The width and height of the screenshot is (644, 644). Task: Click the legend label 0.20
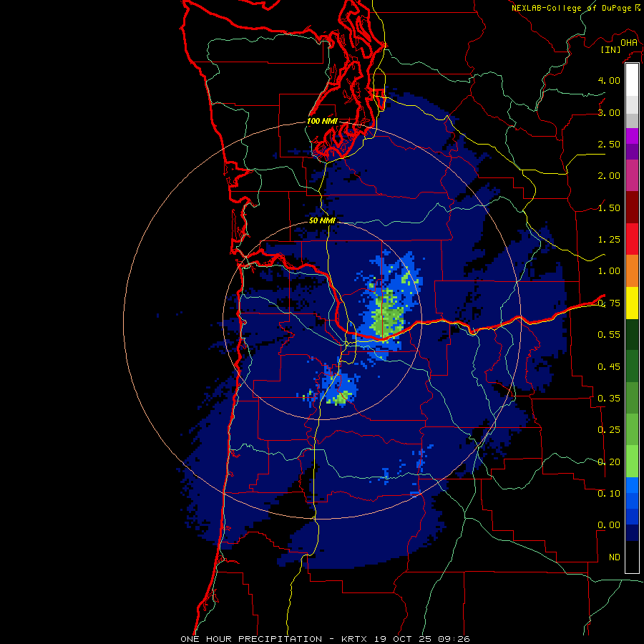pyautogui.click(x=609, y=462)
